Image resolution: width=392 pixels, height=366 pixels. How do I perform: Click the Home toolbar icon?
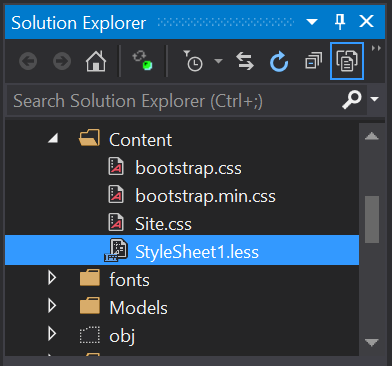[x=96, y=61]
